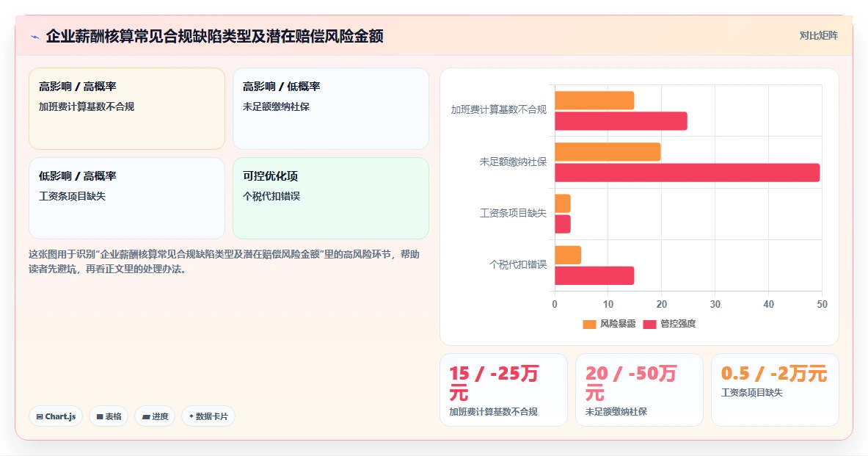The image size is (868, 456).
Task: Click the x-axis tick value 40
Action: pyautogui.click(x=768, y=304)
